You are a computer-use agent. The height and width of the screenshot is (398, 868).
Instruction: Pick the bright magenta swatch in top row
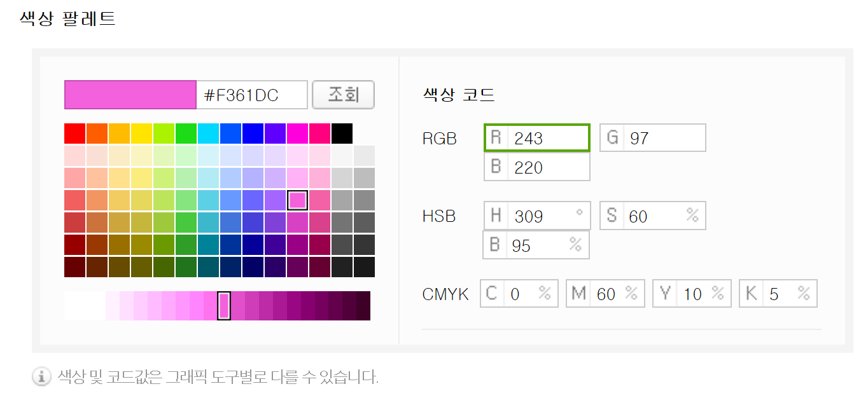coord(298,134)
